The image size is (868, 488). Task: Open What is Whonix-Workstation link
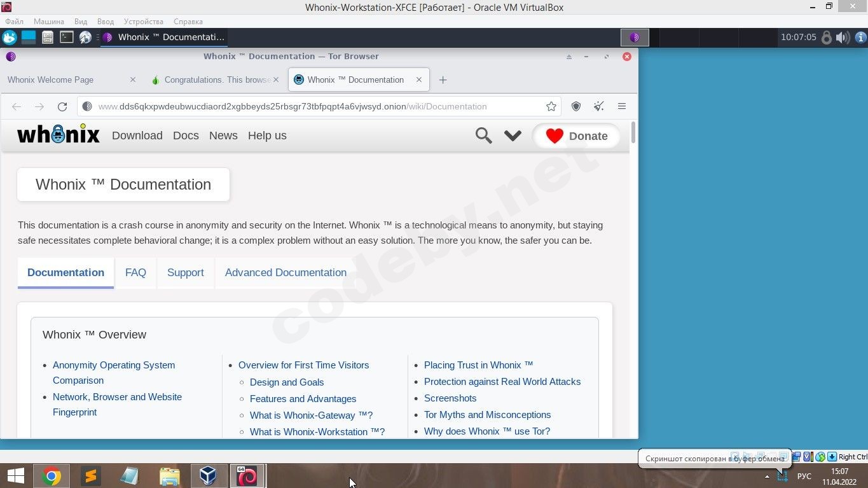317,432
